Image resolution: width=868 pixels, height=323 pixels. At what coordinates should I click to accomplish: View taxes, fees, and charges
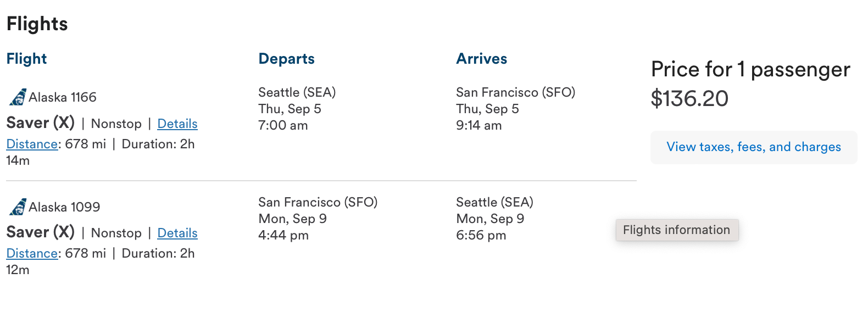[753, 147]
